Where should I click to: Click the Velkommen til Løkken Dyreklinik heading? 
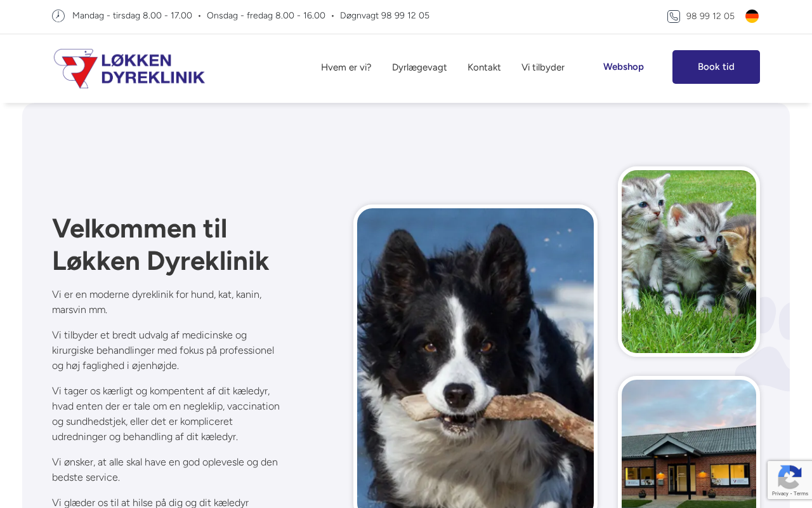point(160,244)
